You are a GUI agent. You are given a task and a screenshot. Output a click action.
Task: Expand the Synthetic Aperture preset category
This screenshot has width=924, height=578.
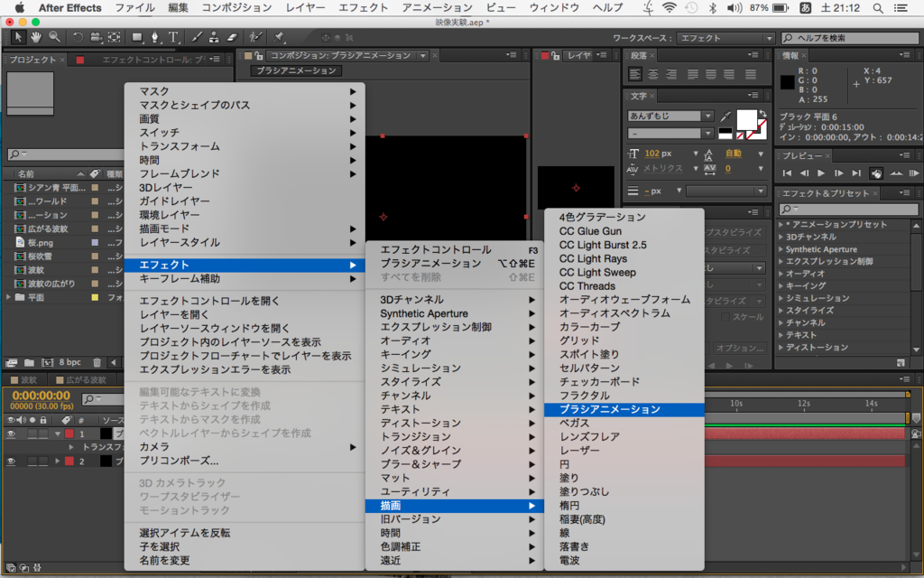click(781, 249)
